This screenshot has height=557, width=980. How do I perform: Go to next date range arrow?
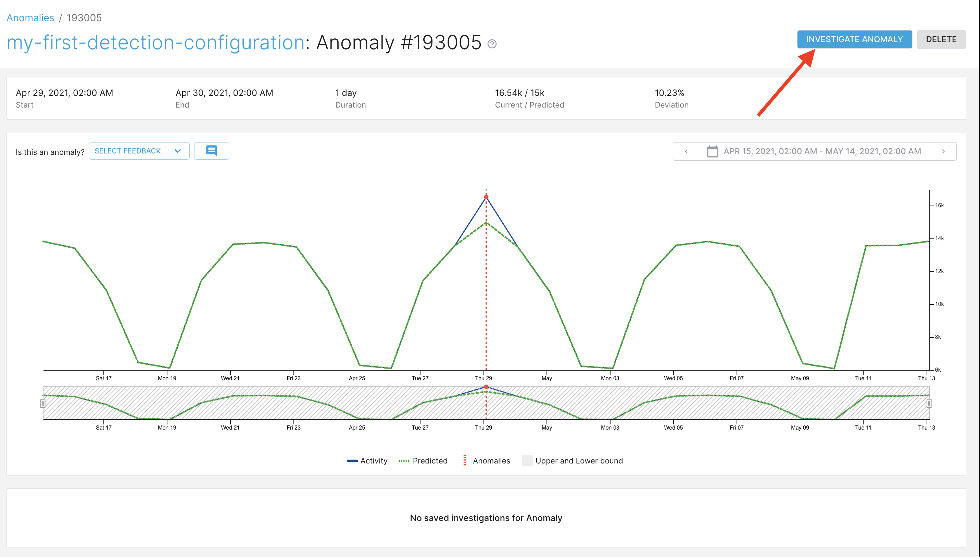pos(943,151)
